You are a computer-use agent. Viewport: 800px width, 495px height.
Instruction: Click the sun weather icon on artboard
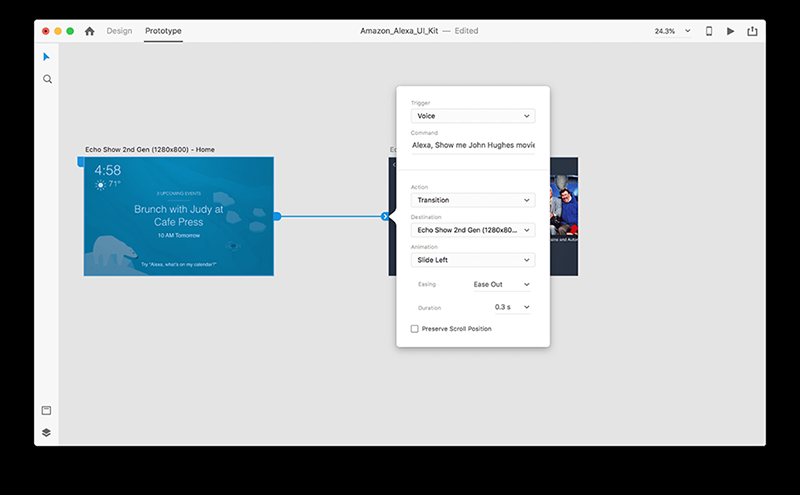coord(100,185)
